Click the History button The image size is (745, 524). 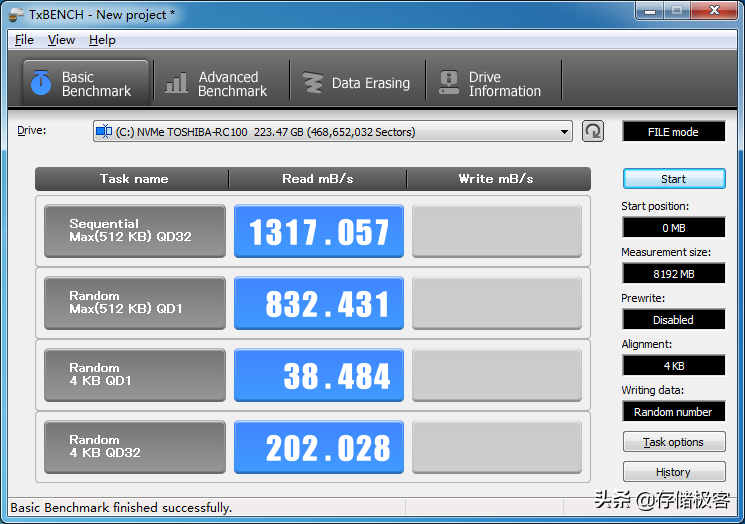click(673, 472)
